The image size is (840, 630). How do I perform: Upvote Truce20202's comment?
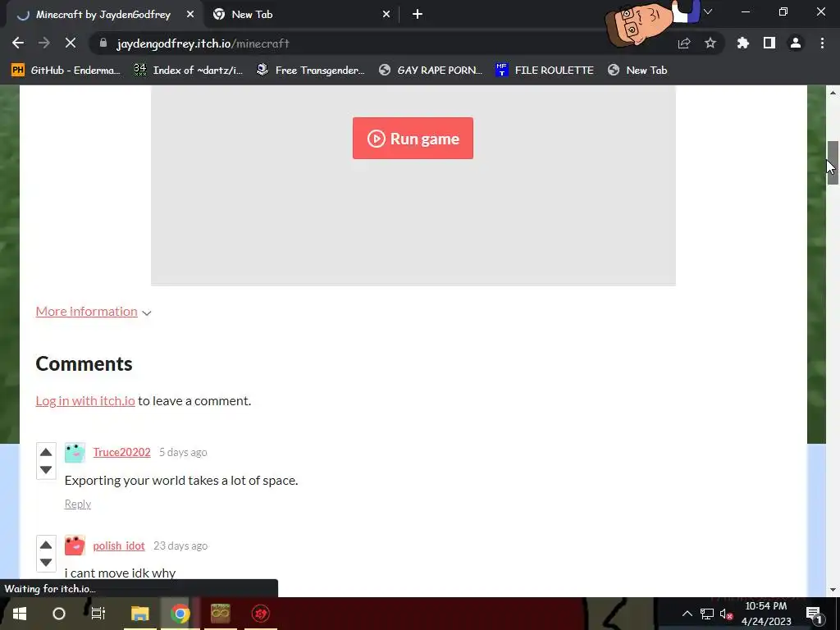pos(46,452)
